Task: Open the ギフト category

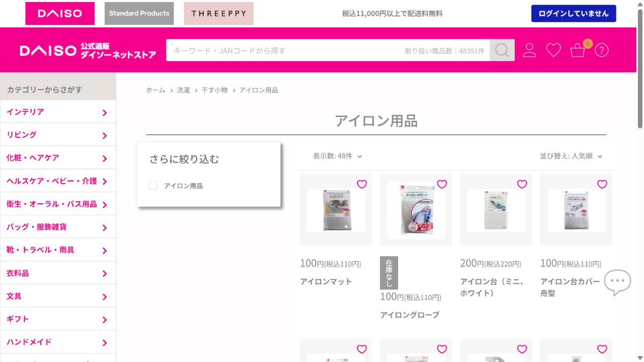Action: (x=58, y=319)
